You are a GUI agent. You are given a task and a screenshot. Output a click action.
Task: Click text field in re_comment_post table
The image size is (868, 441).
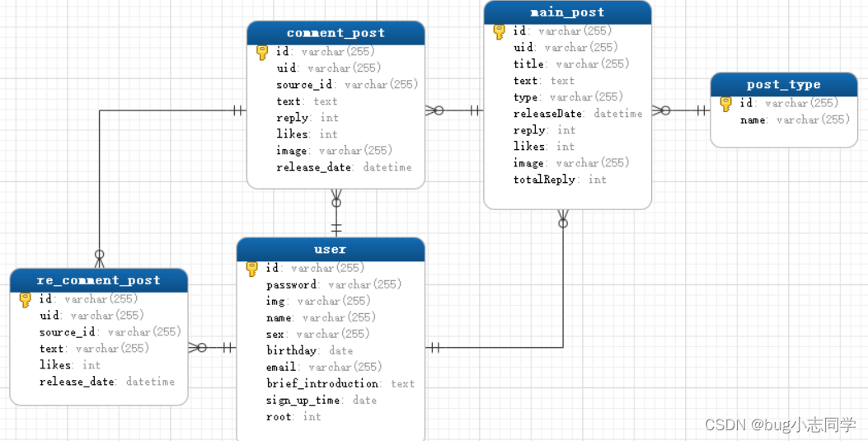point(94,349)
